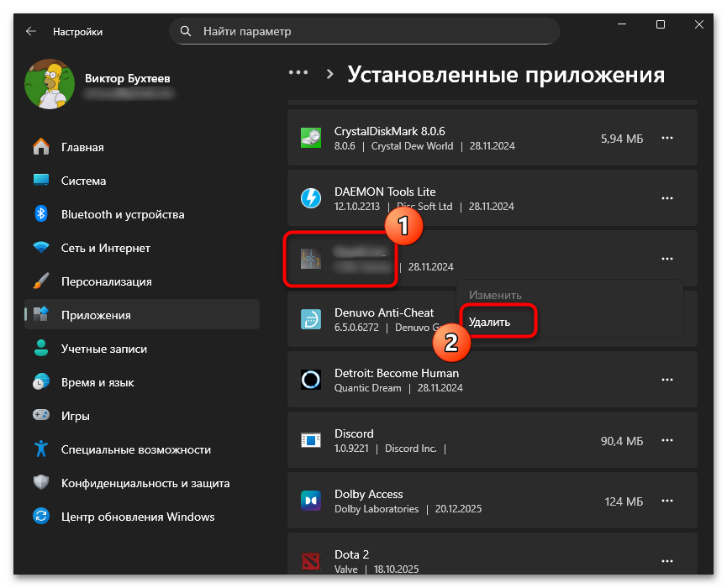This screenshot has height=588, width=727.
Task: Click the Dolby Access app icon
Action: pyautogui.click(x=311, y=501)
